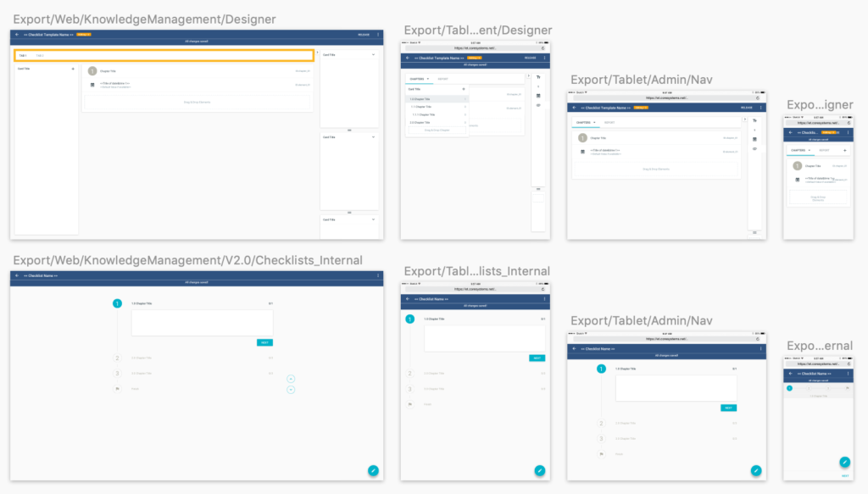Click flag Finish step icon in Web Checklists_Internal
The image size is (868, 494).
coord(117,389)
